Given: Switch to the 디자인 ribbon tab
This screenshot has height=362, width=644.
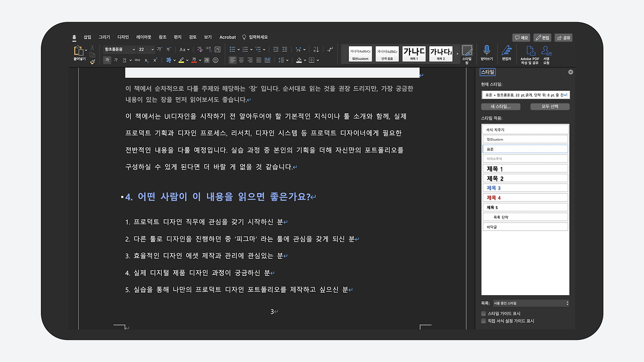Looking at the screenshot, I should pyautogui.click(x=123, y=37).
